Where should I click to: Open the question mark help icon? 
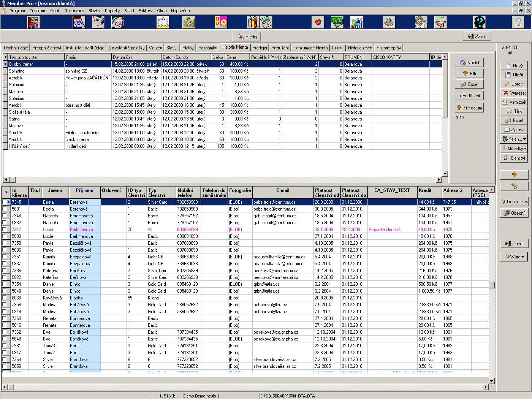pyautogui.click(x=479, y=22)
